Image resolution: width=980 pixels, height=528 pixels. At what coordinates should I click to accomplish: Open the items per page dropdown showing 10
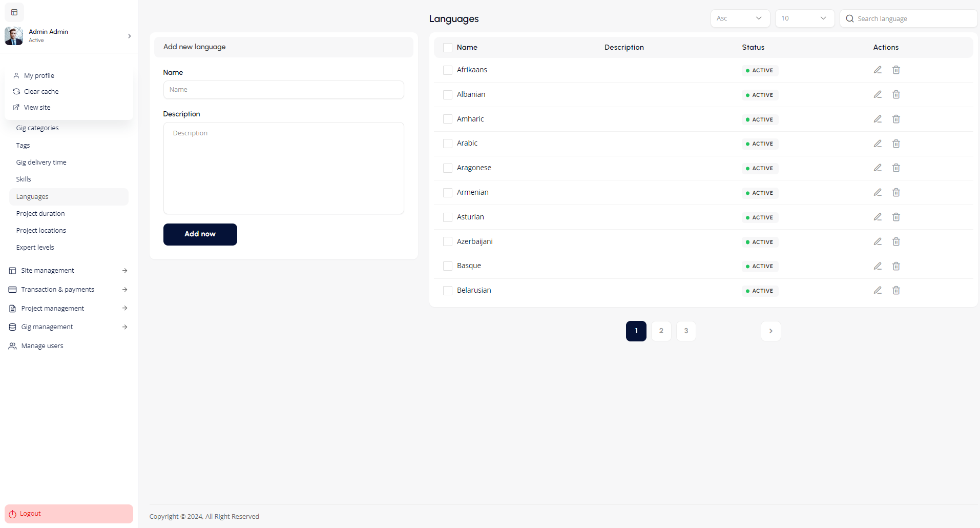pyautogui.click(x=804, y=18)
